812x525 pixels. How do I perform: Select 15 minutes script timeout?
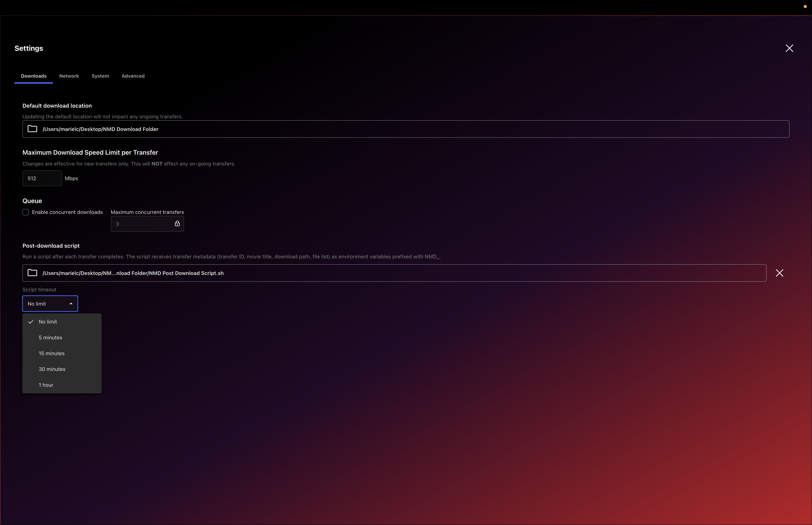(x=52, y=353)
